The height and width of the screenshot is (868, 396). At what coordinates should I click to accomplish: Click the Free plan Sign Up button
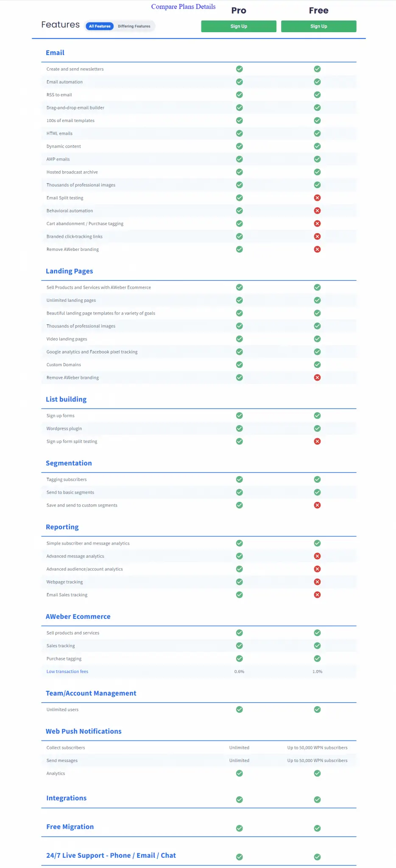pyautogui.click(x=318, y=26)
